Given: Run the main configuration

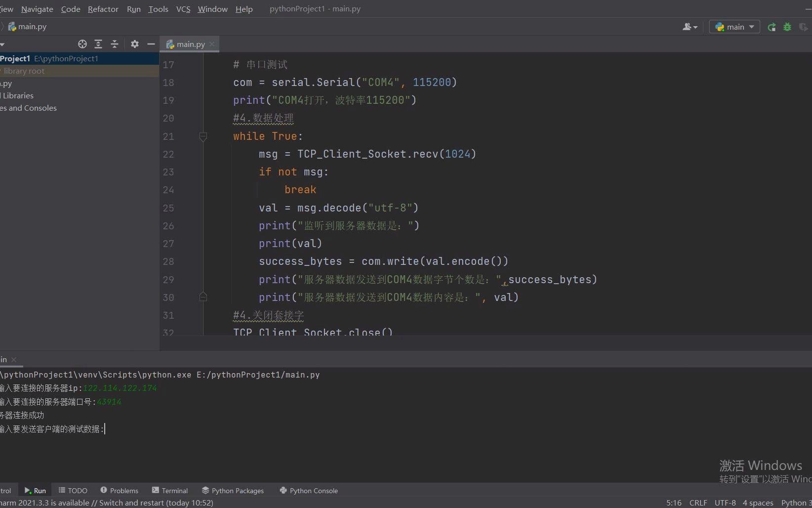Looking at the screenshot, I should [x=771, y=27].
